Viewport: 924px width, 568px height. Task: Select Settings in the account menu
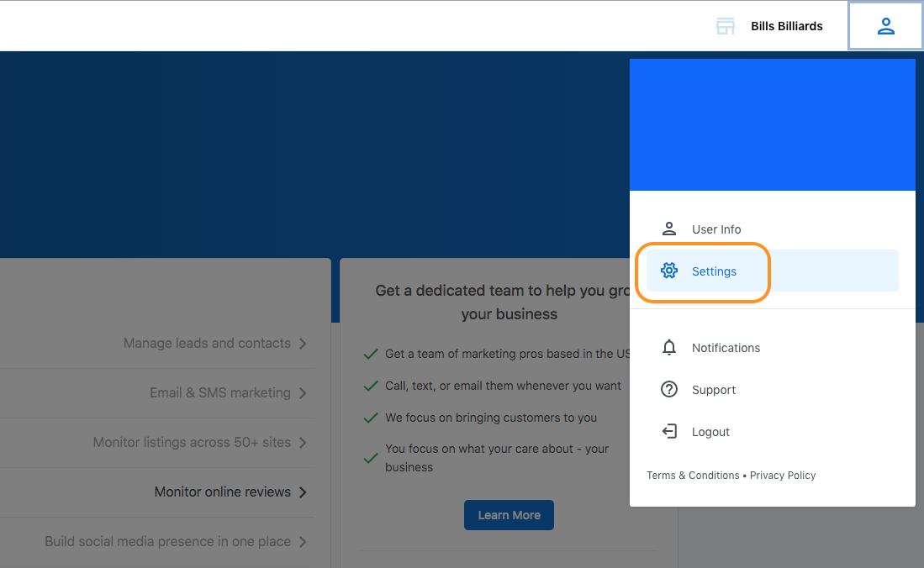[x=773, y=271]
